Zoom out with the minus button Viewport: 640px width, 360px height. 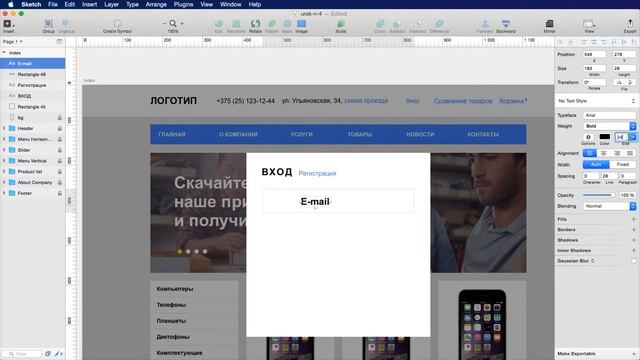(164, 24)
